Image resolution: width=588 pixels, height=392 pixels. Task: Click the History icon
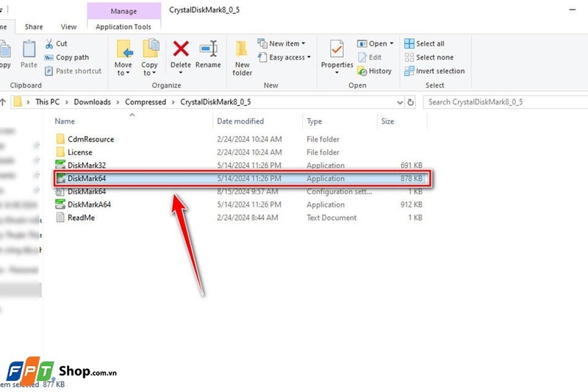(x=362, y=71)
